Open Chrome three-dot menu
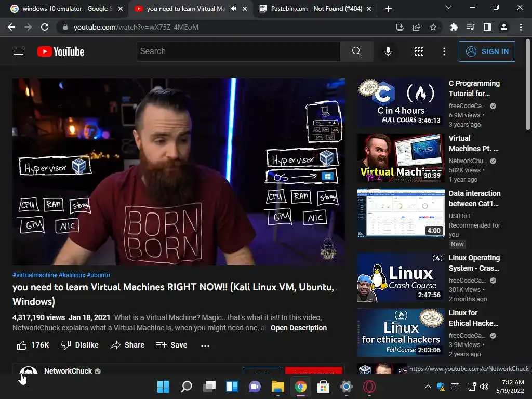532x399 pixels. tap(521, 27)
